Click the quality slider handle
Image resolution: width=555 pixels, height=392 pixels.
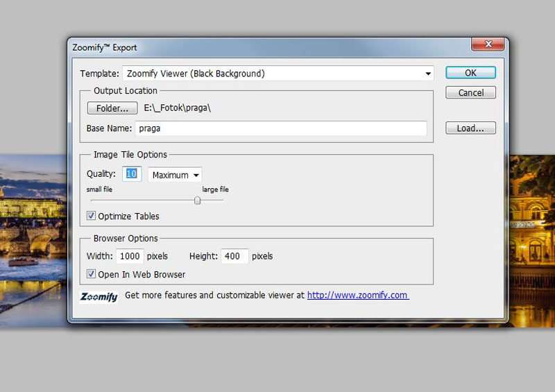click(x=198, y=201)
